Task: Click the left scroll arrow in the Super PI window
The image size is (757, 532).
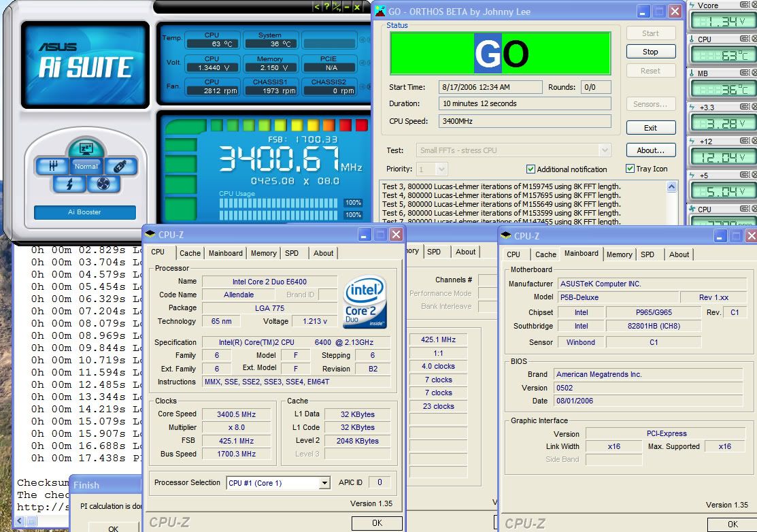Action: coord(20,521)
